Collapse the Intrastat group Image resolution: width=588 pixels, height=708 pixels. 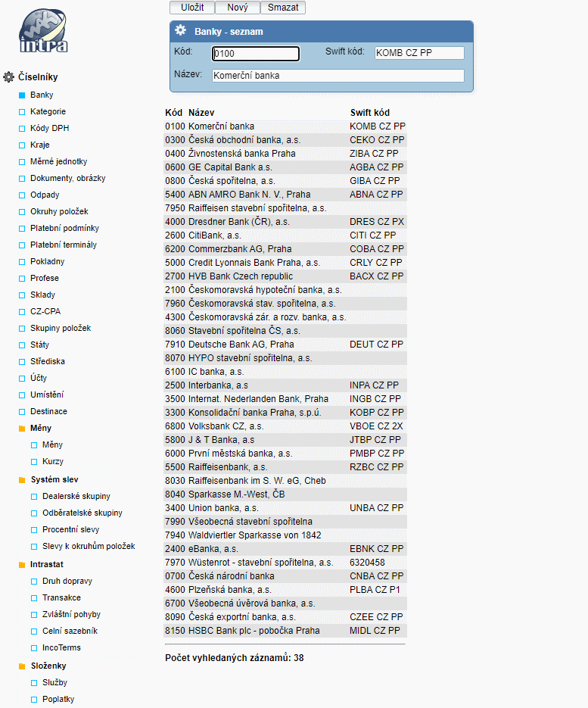46,564
